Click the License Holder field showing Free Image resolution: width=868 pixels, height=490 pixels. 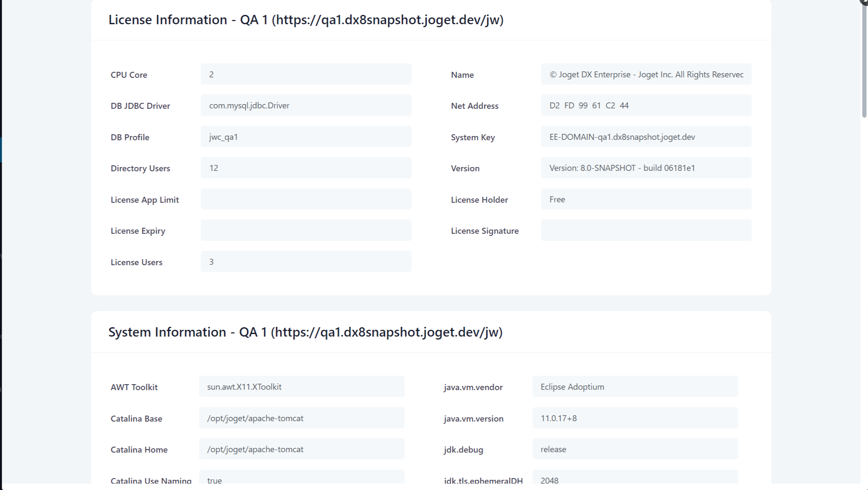pos(646,199)
